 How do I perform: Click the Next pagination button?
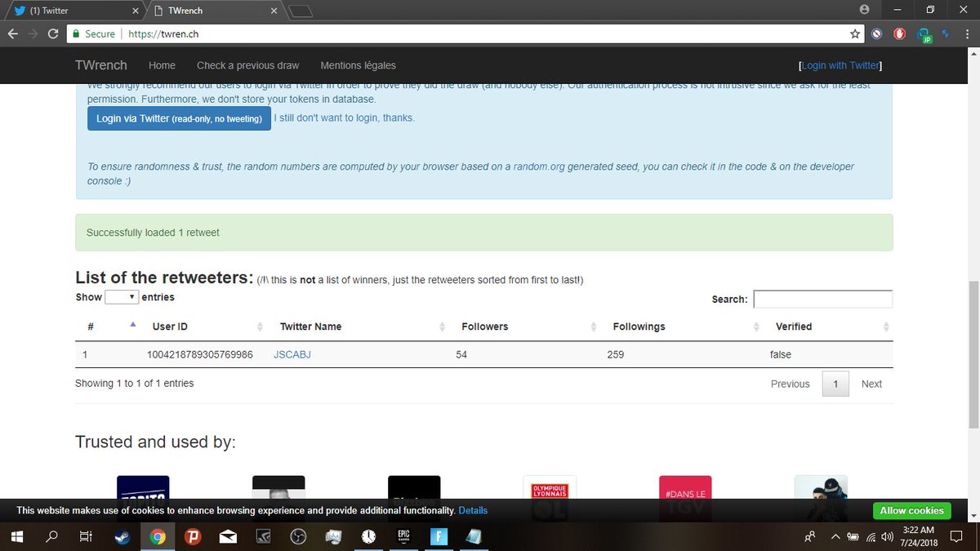871,384
